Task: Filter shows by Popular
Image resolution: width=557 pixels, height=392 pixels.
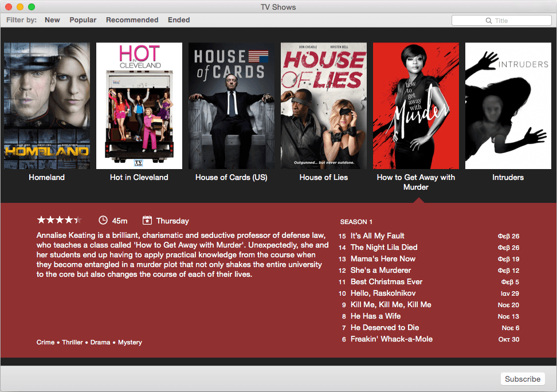Action: pyautogui.click(x=83, y=20)
